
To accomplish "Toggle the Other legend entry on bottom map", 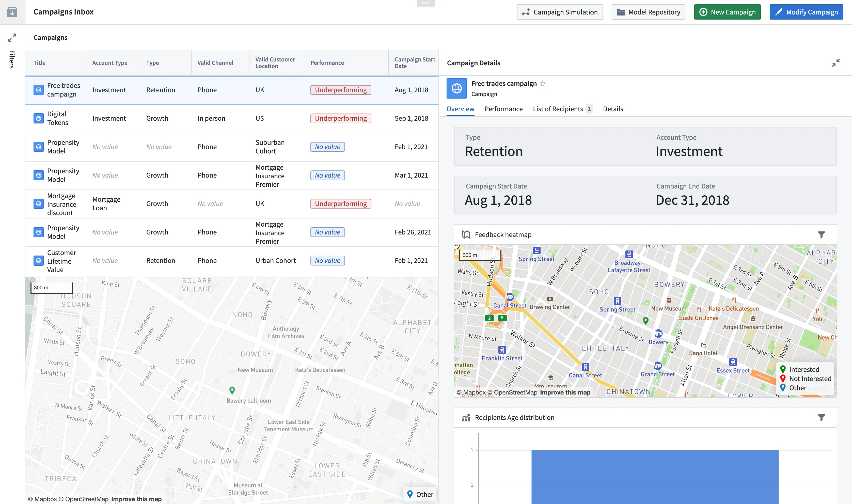I will [x=420, y=495].
